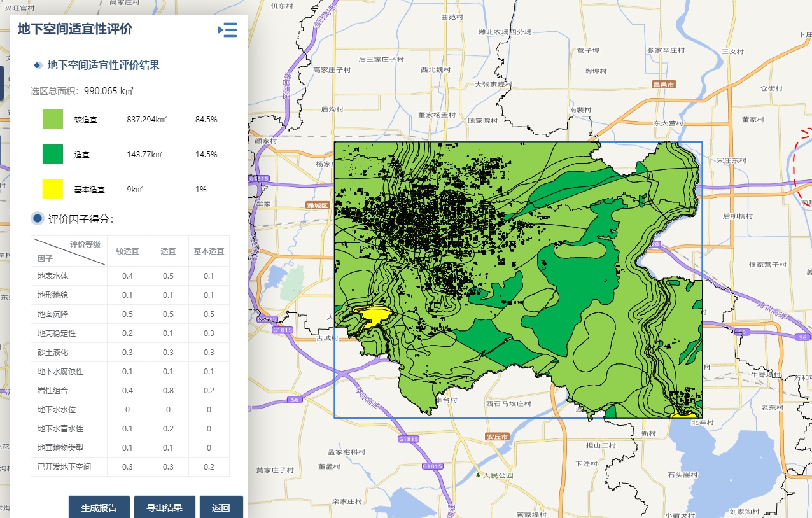This screenshot has height=518, width=812.
Task: Click the yellow 基本适宜 legend swatch
Action: [x=53, y=189]
